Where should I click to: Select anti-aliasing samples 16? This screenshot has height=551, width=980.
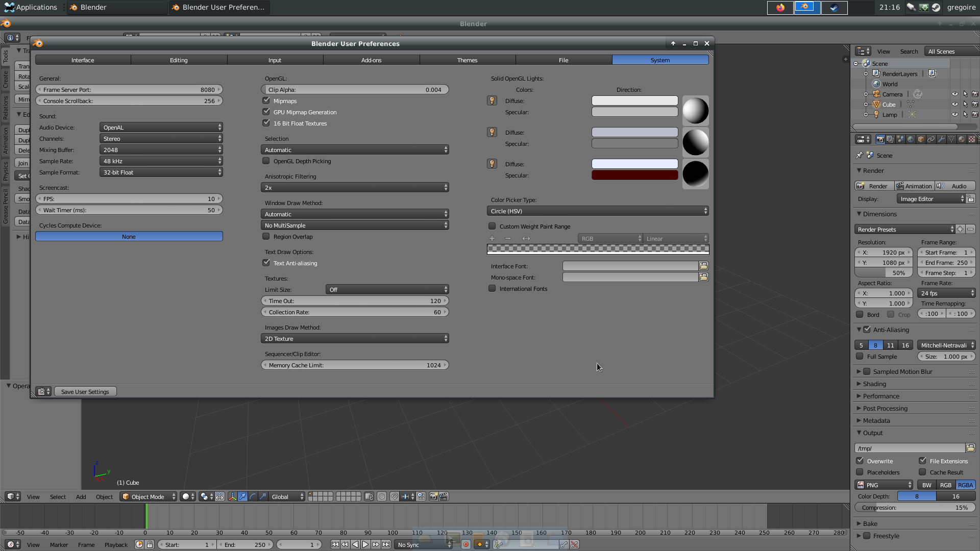click(x=905, y=345)
